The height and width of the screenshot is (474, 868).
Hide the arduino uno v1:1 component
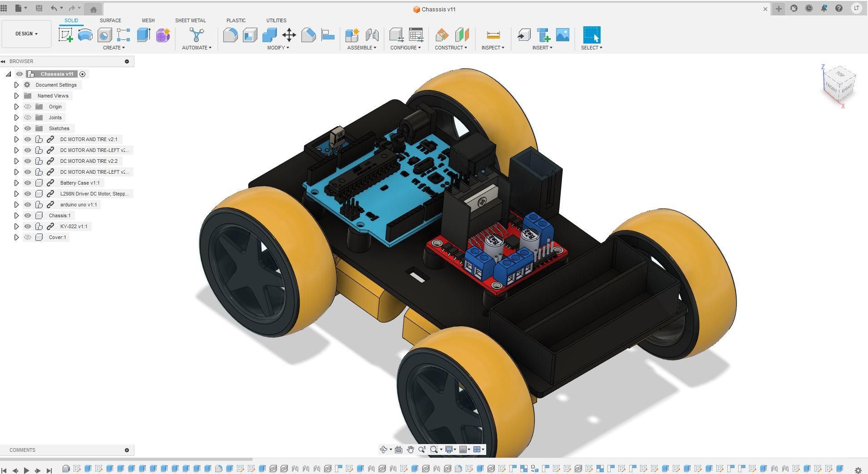[28, 205]
